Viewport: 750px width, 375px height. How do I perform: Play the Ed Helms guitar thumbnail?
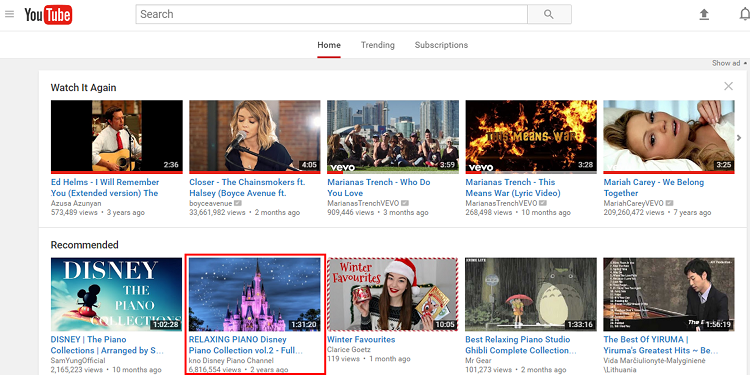tap(117, 136)
